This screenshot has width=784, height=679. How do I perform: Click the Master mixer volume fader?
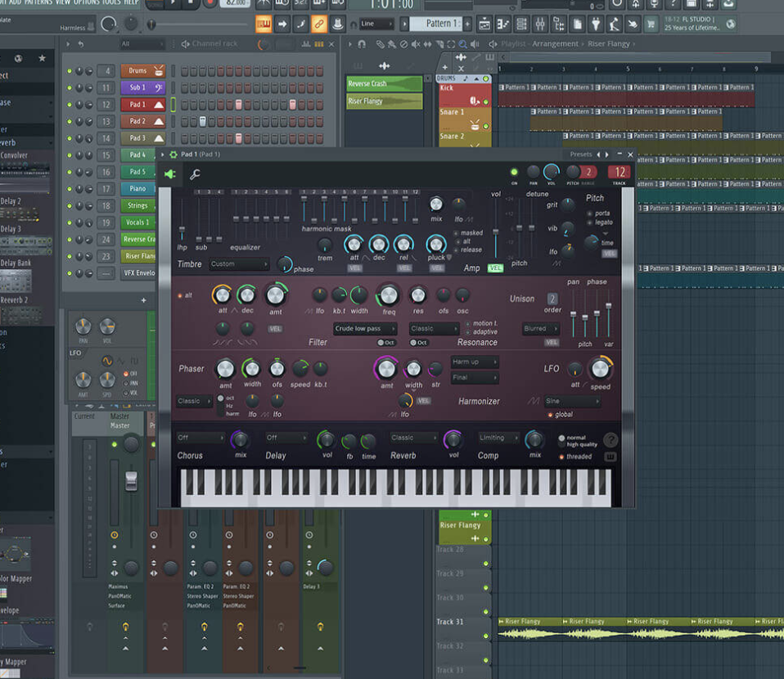pyautogui.click(x=131, y=480)
